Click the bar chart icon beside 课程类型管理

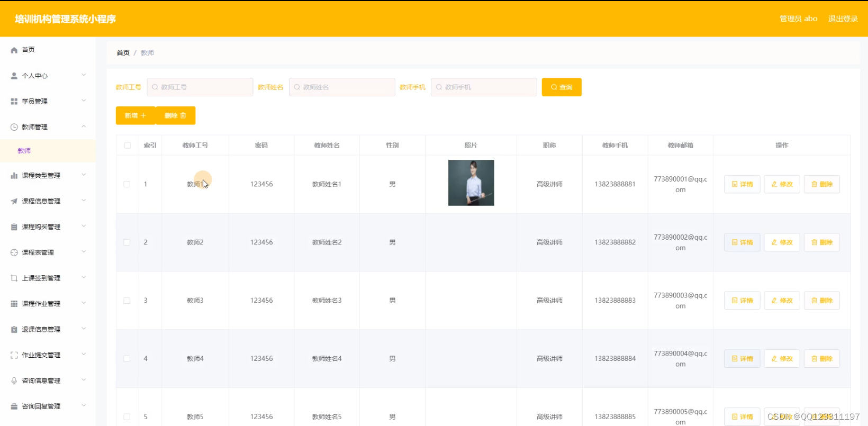click(14, 175)
